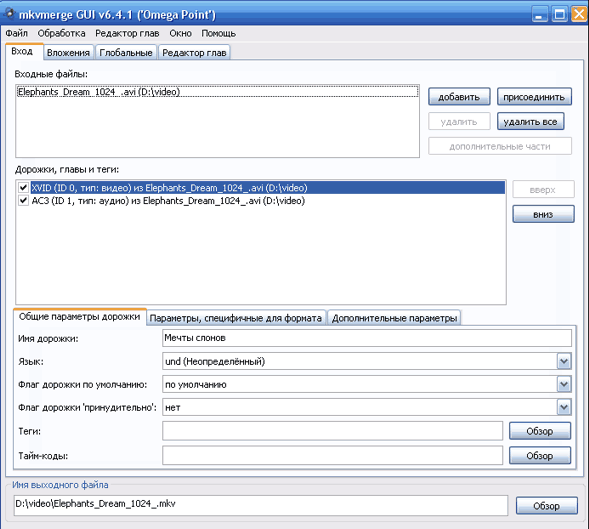The height and width of the screenshot is (529, 589).
Task: Switch to the Глобальные tab
Action: pos(126,53)
